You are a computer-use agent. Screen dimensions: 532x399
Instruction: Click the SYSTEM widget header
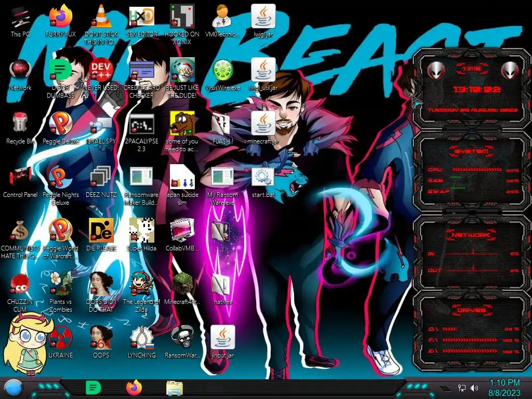pos(471,151)
